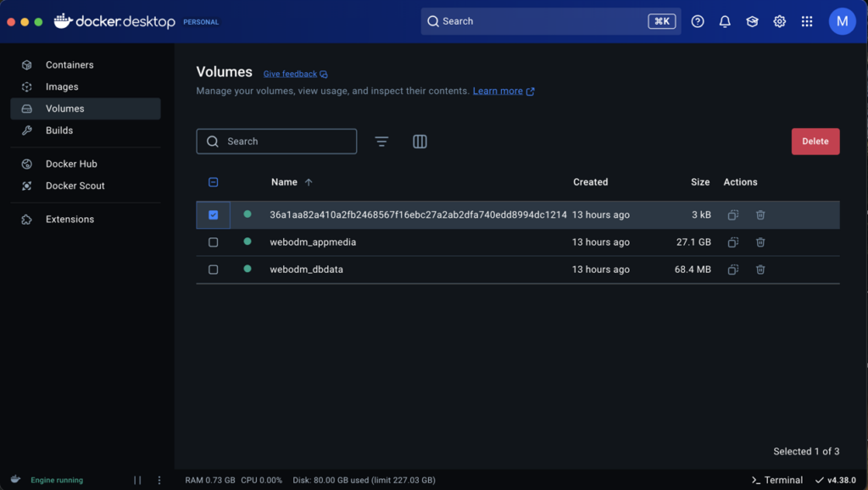Click the Created column header
Screen dimensions: 868x490
point(590,182)
